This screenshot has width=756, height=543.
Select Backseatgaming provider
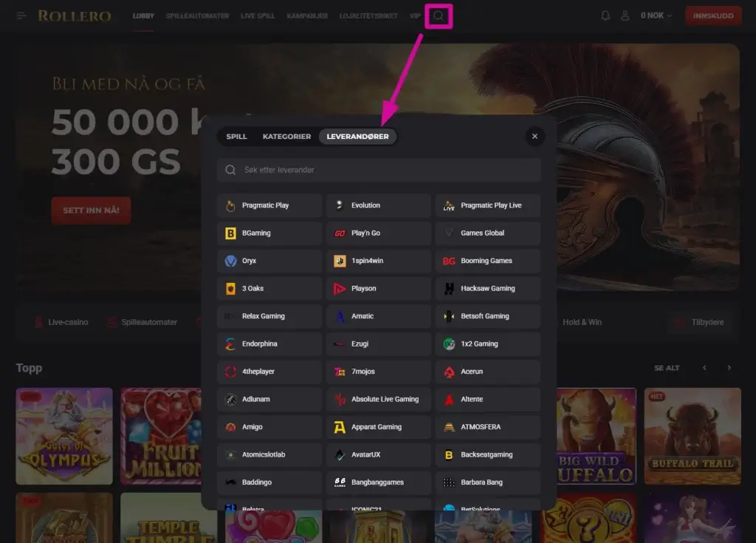pos(488,454)
